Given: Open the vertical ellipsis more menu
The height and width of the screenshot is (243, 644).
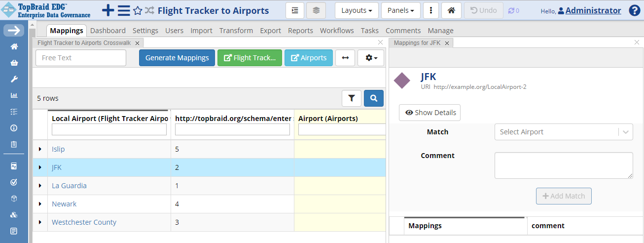Looking at the screenshot, I should tap(431, 10).
